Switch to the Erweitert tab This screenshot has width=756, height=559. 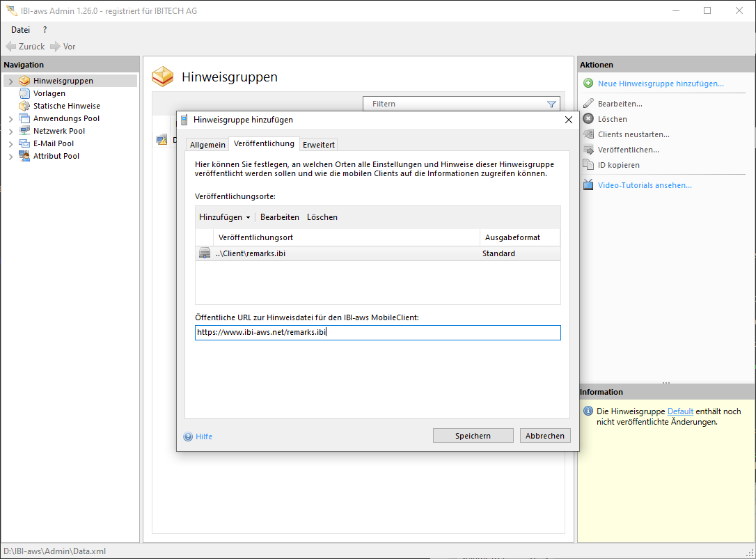coord(319,145)
